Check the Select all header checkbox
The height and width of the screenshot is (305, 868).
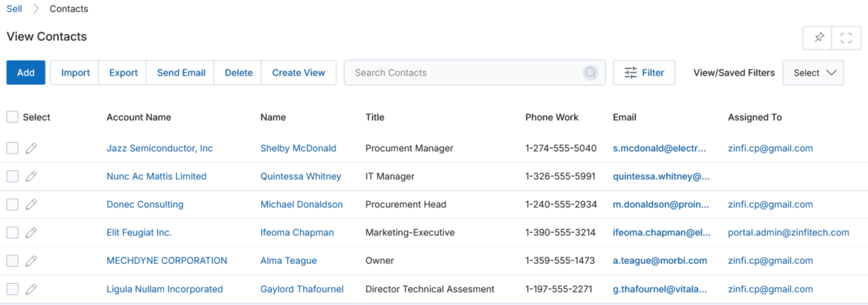(13, 117)
